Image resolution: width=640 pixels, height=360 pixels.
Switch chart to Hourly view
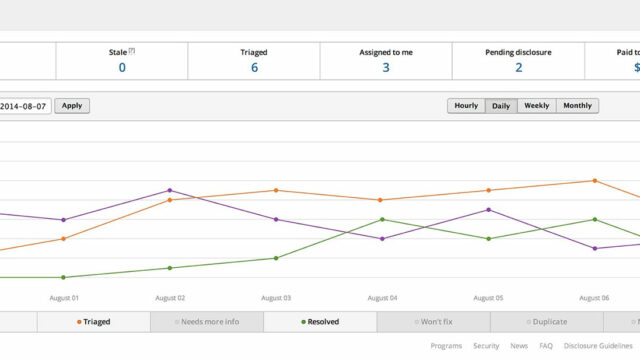click(x=466, y=106)
